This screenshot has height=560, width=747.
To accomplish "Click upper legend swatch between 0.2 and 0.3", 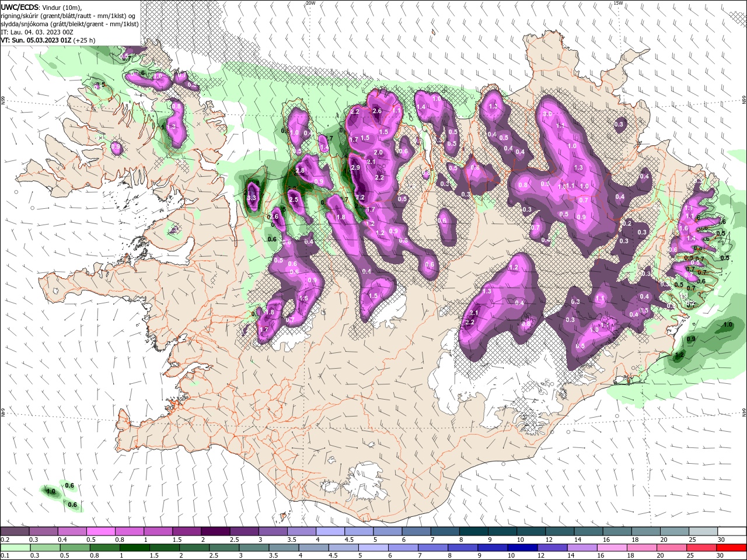I will (15, 531).
